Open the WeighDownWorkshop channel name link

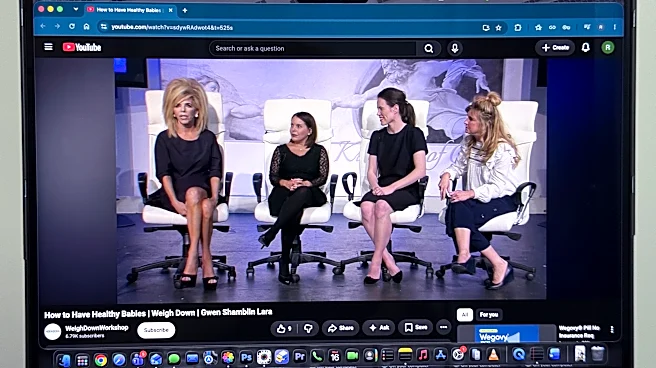tap(97, 328)
